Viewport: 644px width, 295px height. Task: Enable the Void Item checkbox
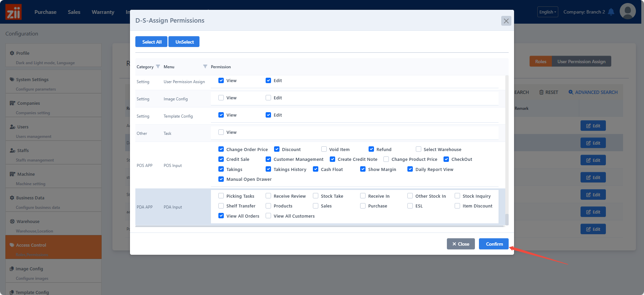tap(324, 149)
